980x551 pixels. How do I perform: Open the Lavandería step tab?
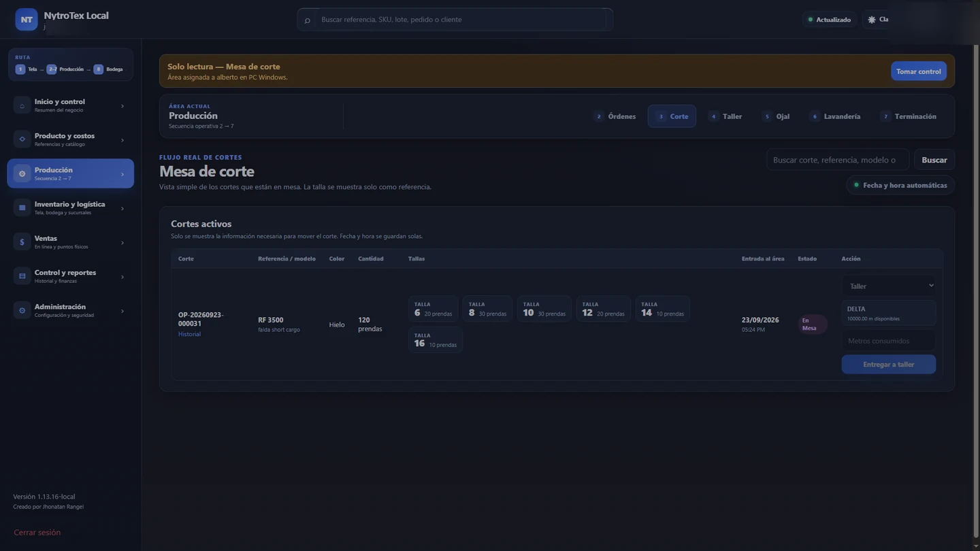[835, 116]
